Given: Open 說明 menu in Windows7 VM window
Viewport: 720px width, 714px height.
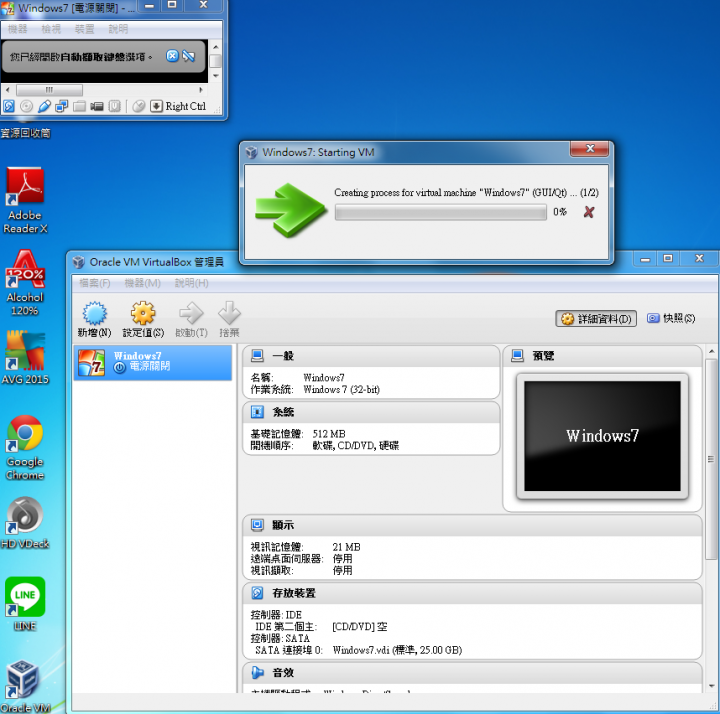Looking at the screenshot, I should coord(118,29).
